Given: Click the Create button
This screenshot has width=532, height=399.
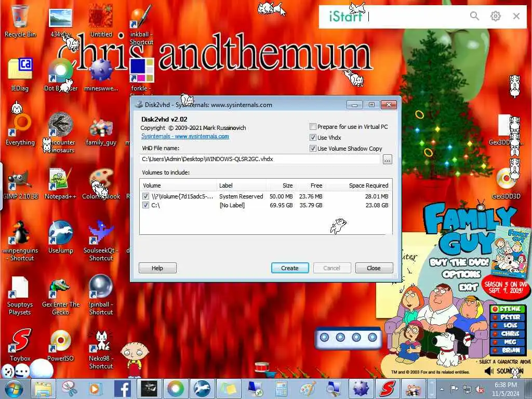Looking at the screenshot, I should tap(290, 268).
